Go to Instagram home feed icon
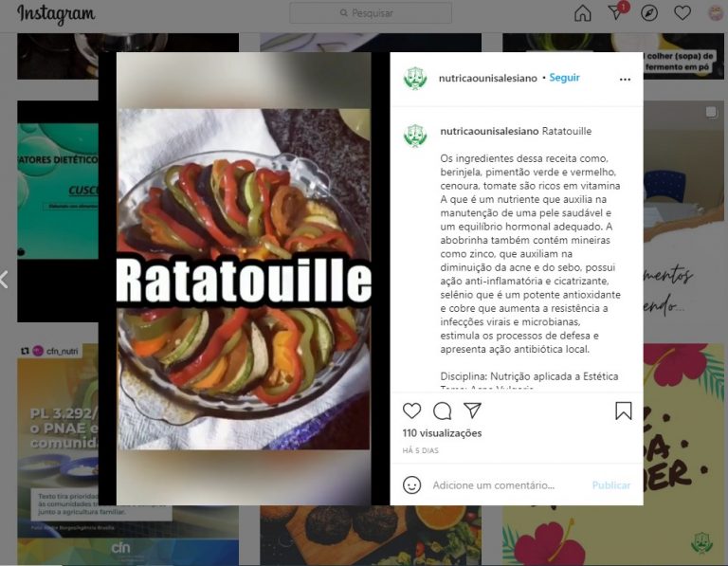728x566 pixels. (583, 13)
